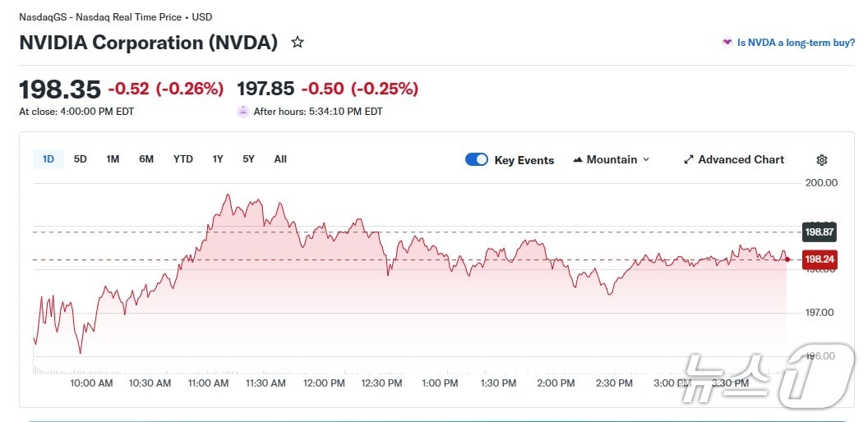Open the Advanced Chart link

tap(741, 160)
